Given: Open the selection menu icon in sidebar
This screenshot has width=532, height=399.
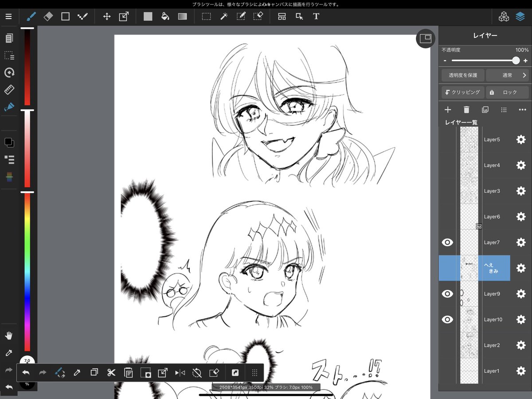Looking at the screenshot, I should click(x=9, y=55).
